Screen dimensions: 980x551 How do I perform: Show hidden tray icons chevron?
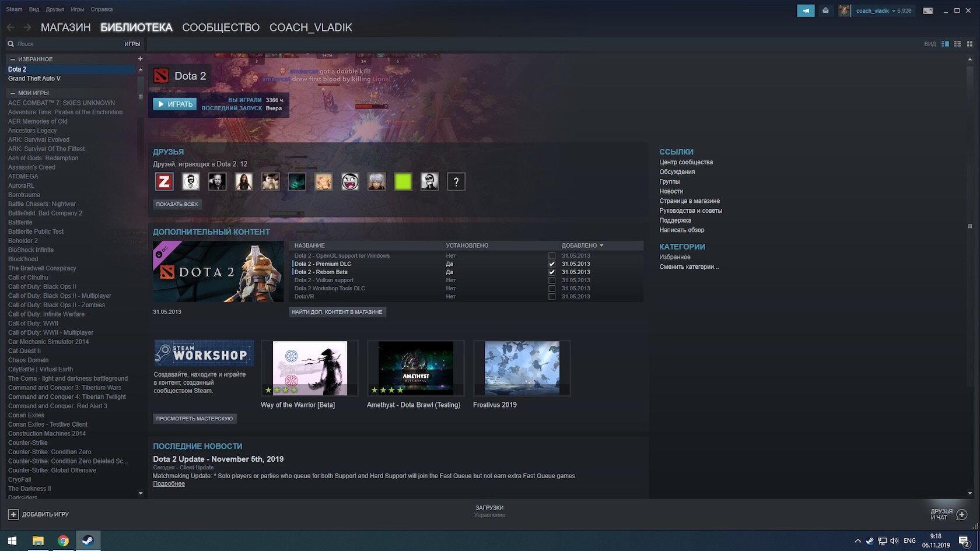(x=857, y=541)
